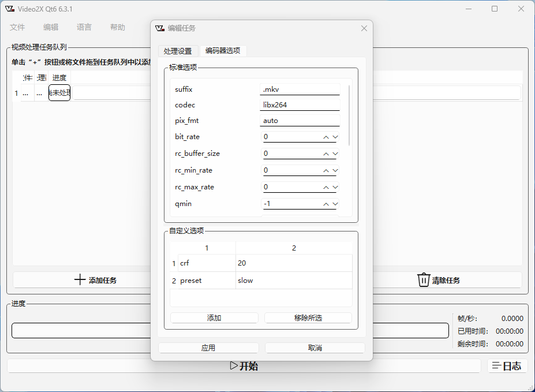The image size is (535, 392).
Task: Select the preset cell in custom options
Action: 207,281
